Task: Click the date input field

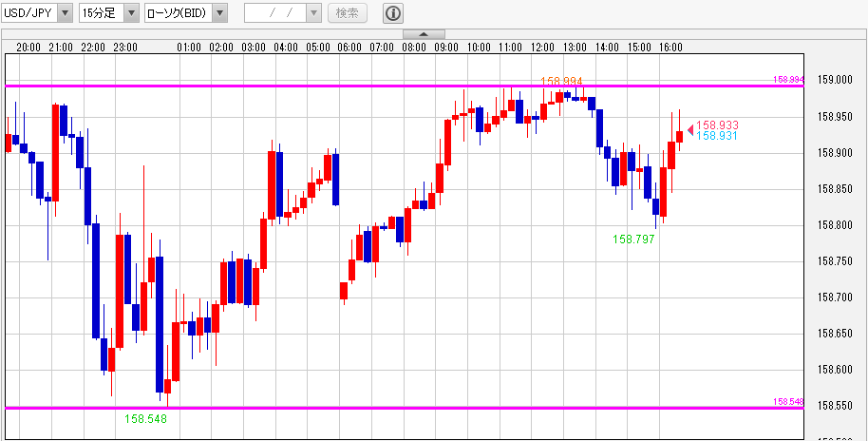Action: [275, 13]
